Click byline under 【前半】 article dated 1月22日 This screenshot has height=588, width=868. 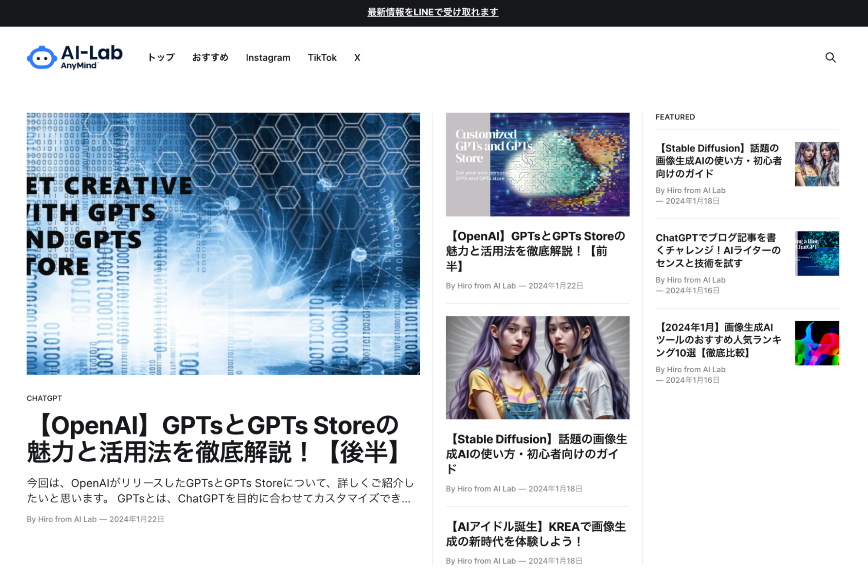[x=514, y=286]
